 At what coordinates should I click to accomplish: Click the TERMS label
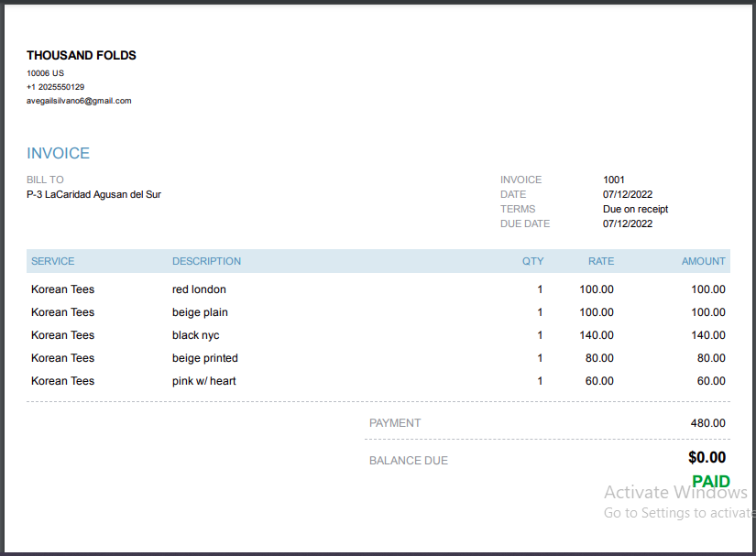(x=518, y=209)
